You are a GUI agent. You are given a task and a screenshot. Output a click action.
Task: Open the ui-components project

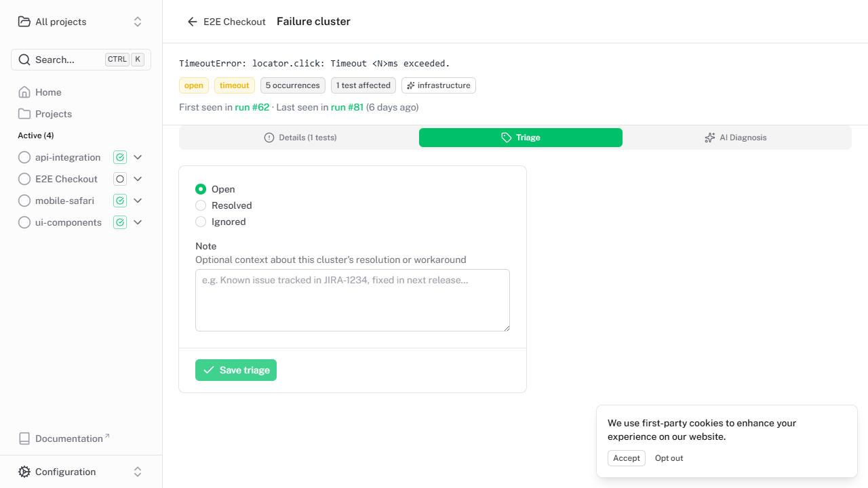pos(68,222)
